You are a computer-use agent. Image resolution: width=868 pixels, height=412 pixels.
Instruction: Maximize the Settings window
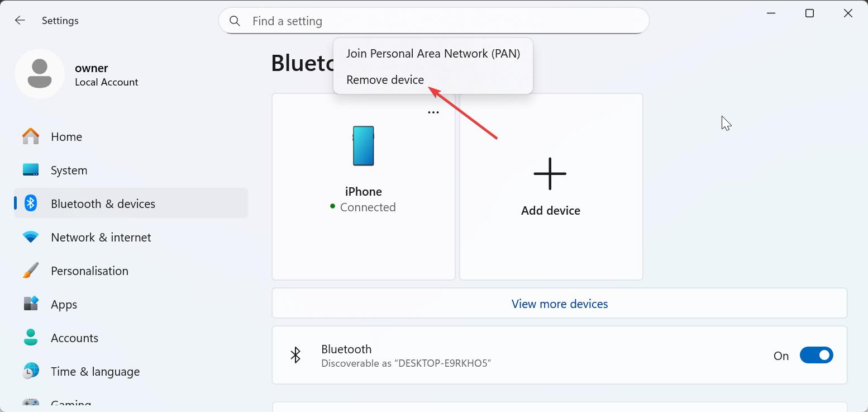pos(809,13)
